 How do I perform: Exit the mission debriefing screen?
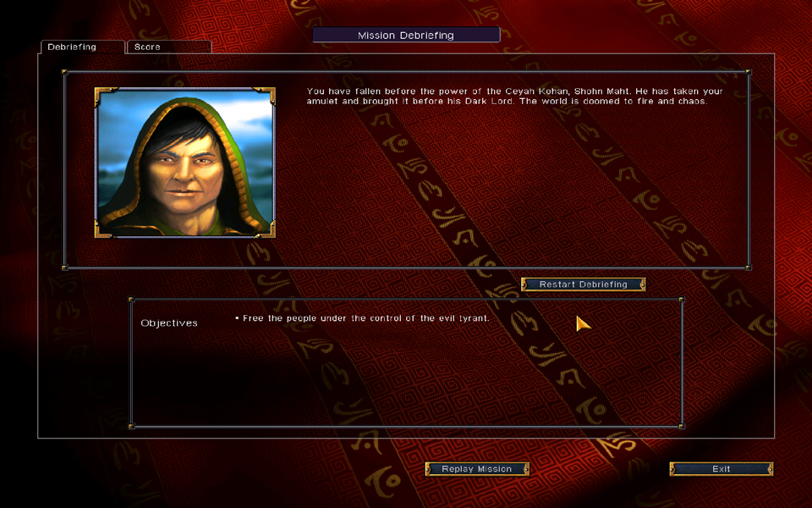721,468
